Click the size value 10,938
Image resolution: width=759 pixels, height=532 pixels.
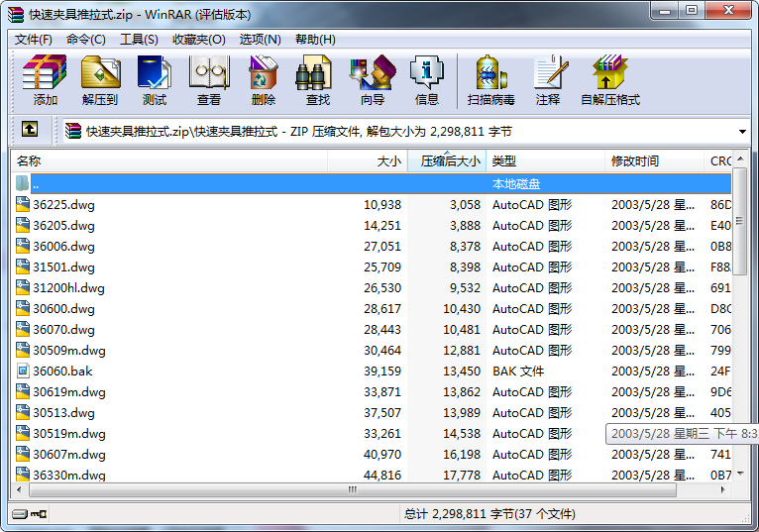382,205
